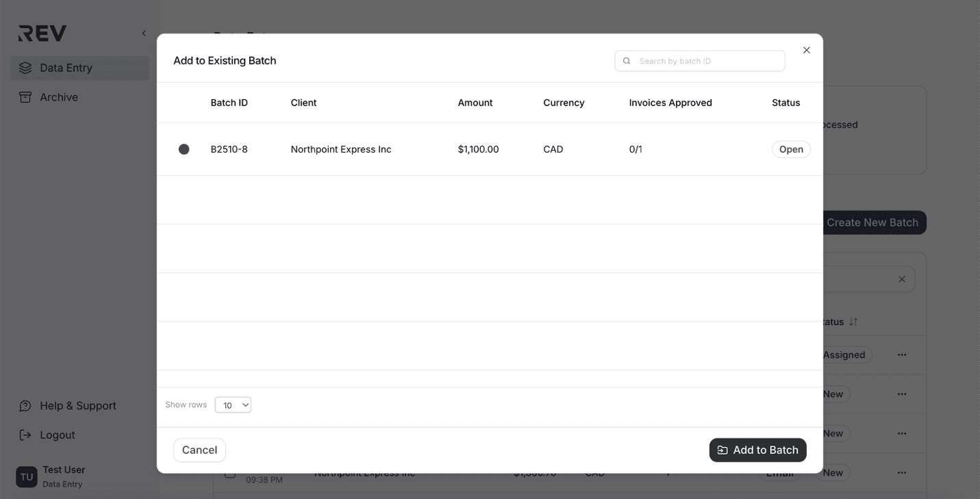Collapse the sidebar using the chevron

click(x=143, y=32)
